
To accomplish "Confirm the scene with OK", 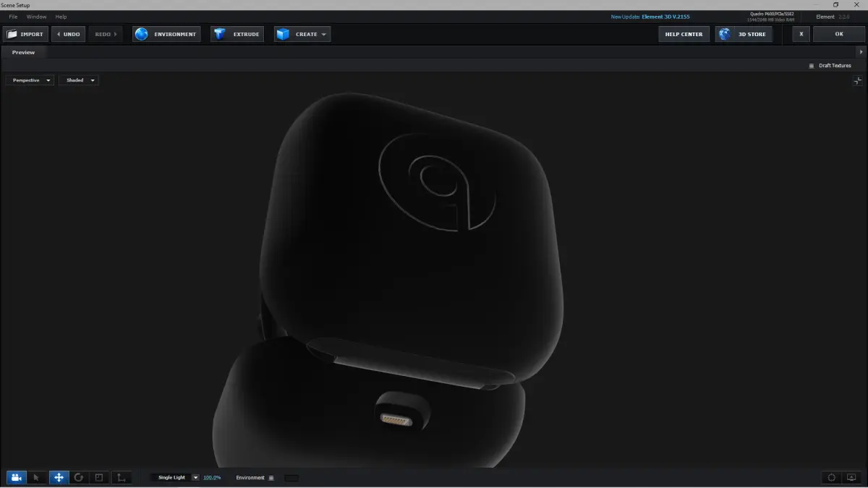I will click(839, 34).
